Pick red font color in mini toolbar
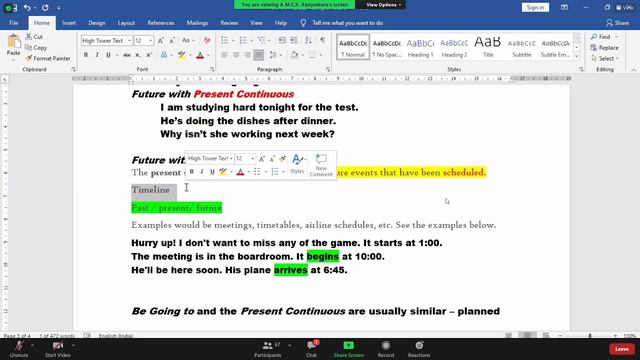640x360 pixels. pos(240,172)
